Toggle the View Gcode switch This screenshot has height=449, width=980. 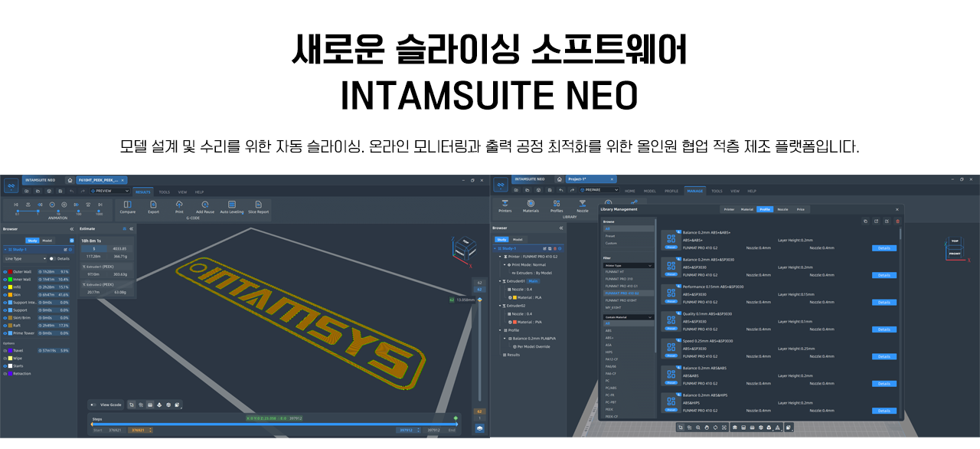[x=93, y=405]
